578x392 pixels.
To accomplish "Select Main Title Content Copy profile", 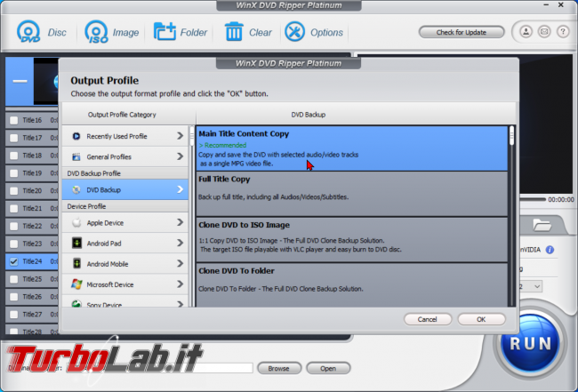I will click(x=351, y=148).
